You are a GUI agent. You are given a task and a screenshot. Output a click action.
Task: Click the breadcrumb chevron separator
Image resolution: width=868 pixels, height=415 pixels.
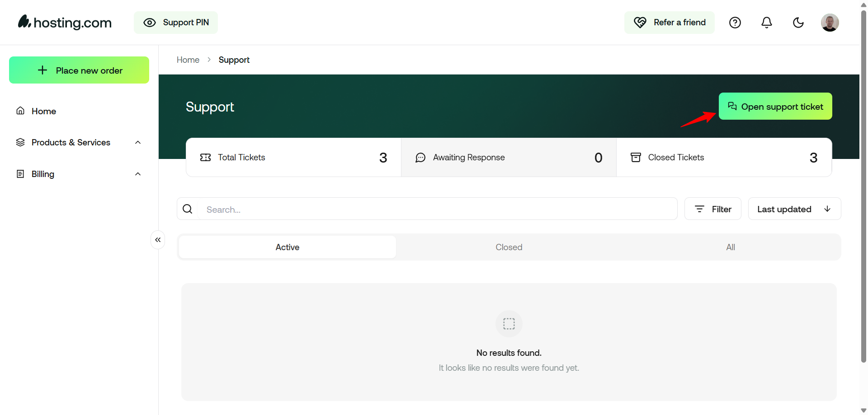click(209, 60)
